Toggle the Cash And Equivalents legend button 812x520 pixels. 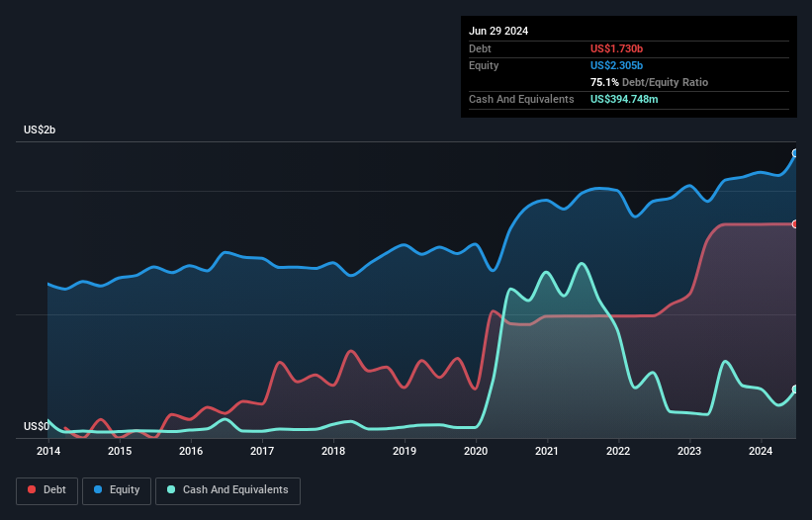click(227, 490)
